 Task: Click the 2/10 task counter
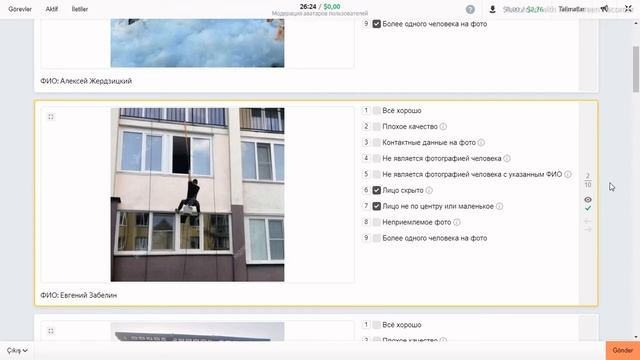pos(588,180)
